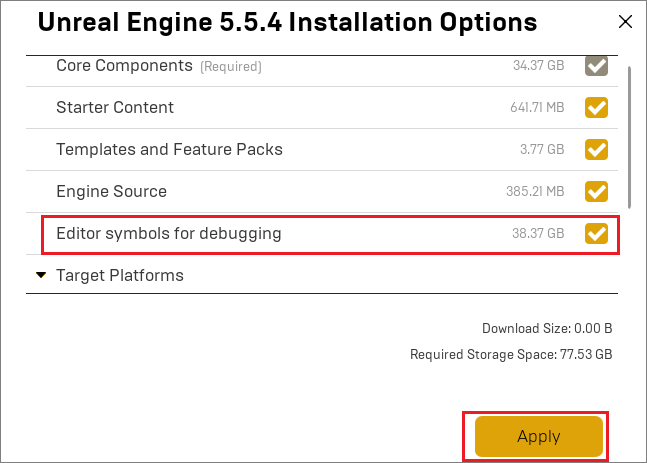Click the Download Size text
This screenshot has width=647, height=463.
(x=547, y=328)
